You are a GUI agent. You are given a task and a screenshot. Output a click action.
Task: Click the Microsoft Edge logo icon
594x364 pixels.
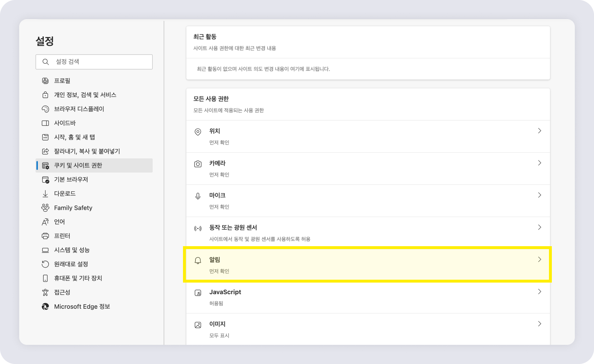pyautogui.click(x=45, y=307)
